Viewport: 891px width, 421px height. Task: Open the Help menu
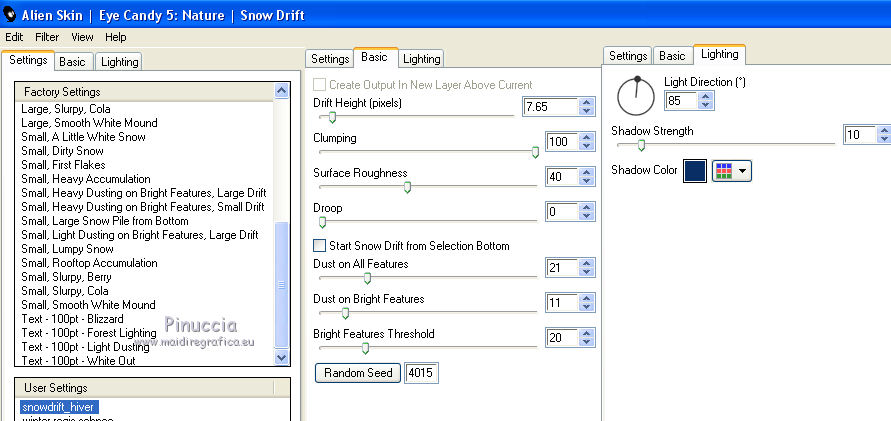[115, 37]
